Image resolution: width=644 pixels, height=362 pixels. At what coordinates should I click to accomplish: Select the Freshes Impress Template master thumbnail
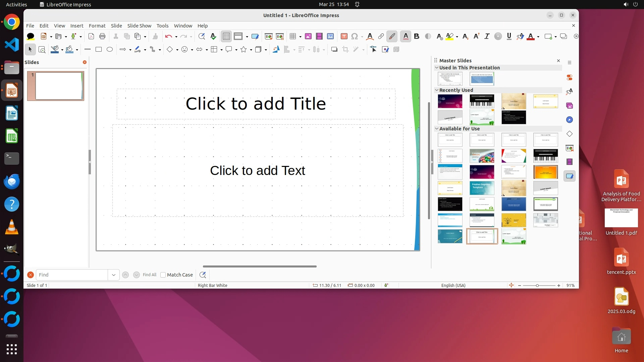[482, 188]
